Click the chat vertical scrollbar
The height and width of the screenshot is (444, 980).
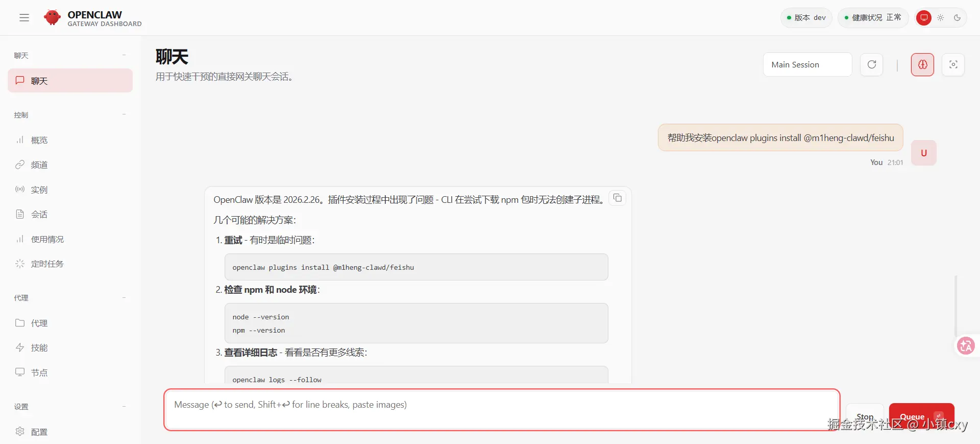(x=955, y=307)
